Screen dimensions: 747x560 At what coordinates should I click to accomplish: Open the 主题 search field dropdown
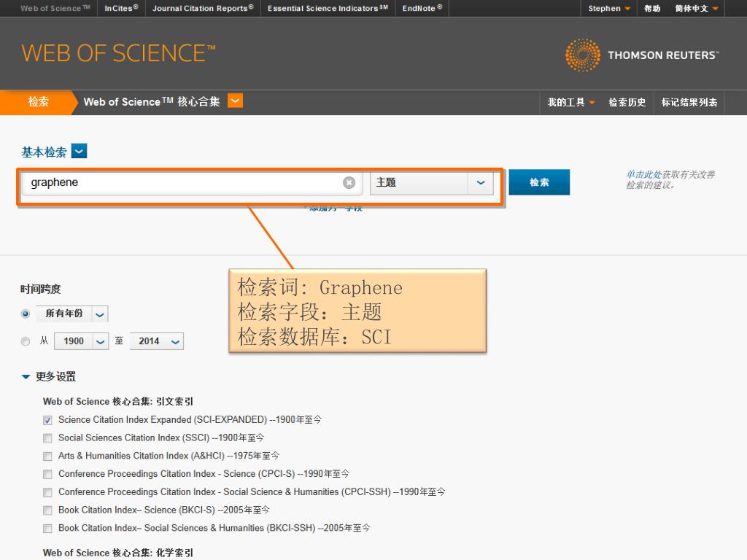click(432, 182)
